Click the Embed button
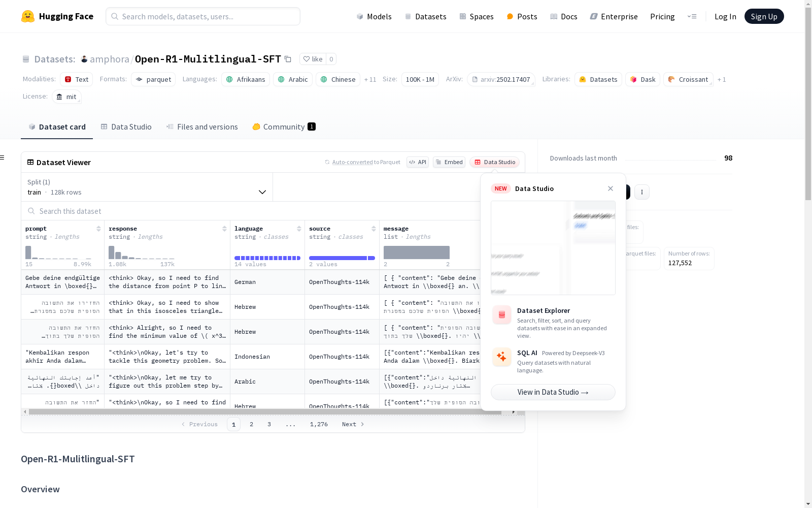The height and width of the screenshot is (508, 812). coord(449,162)
